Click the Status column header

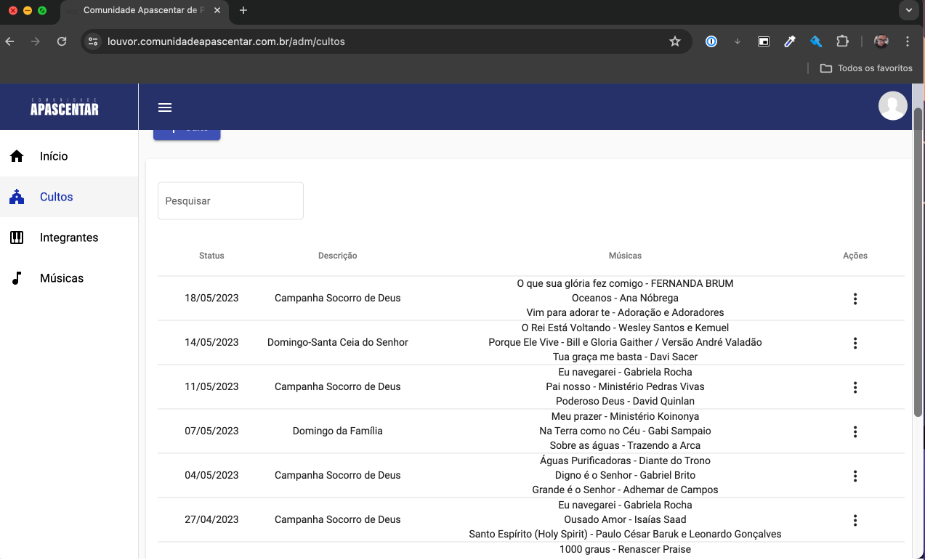[211, 256]
